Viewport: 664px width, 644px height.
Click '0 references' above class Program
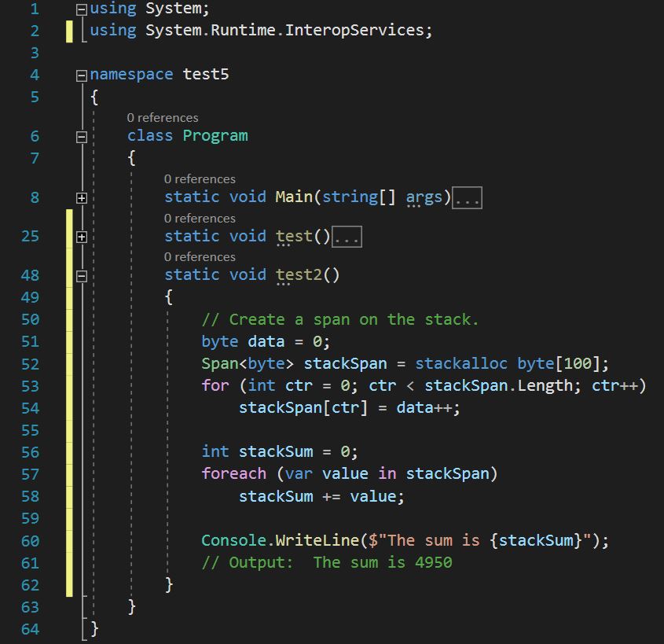pyautogui.click(x=163, y=117)
